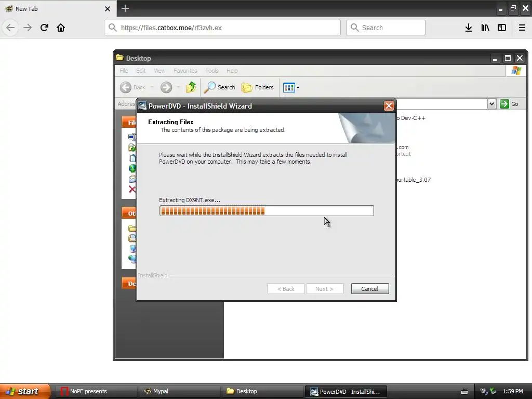Open a new browser tab
This screenshot has height=399, width=532.
pyautogui.click(x=125, y=8)
